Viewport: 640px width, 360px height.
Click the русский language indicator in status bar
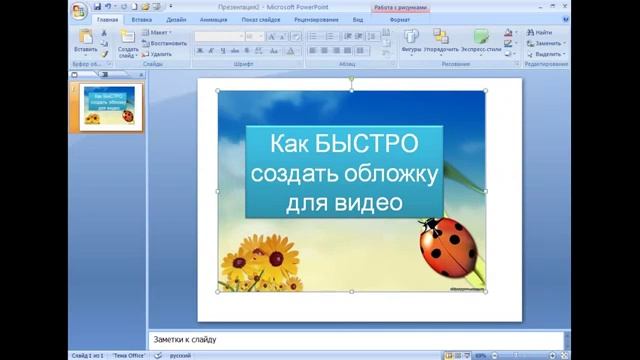click(180, 356)
